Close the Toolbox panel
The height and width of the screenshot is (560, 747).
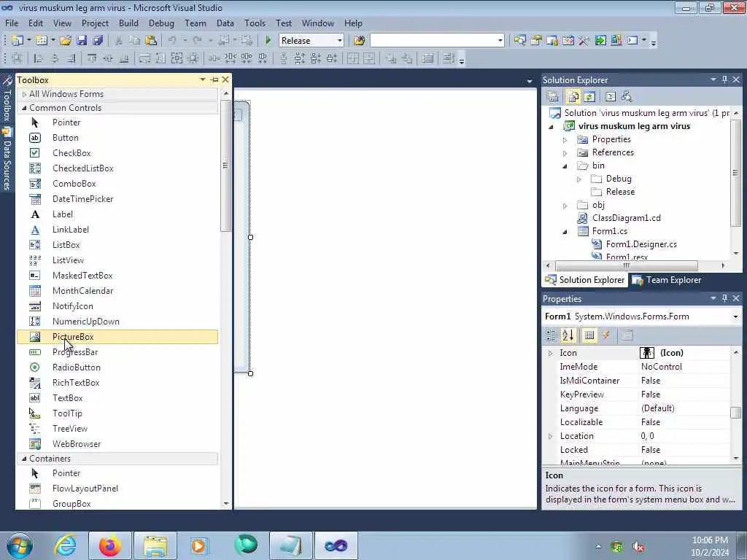[x=225, y=79]
